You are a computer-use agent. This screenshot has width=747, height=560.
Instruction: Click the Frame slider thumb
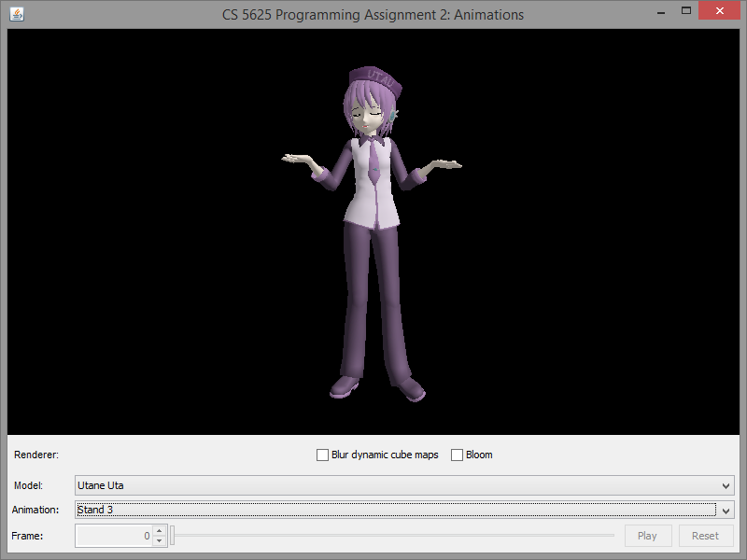pos(173,536)
